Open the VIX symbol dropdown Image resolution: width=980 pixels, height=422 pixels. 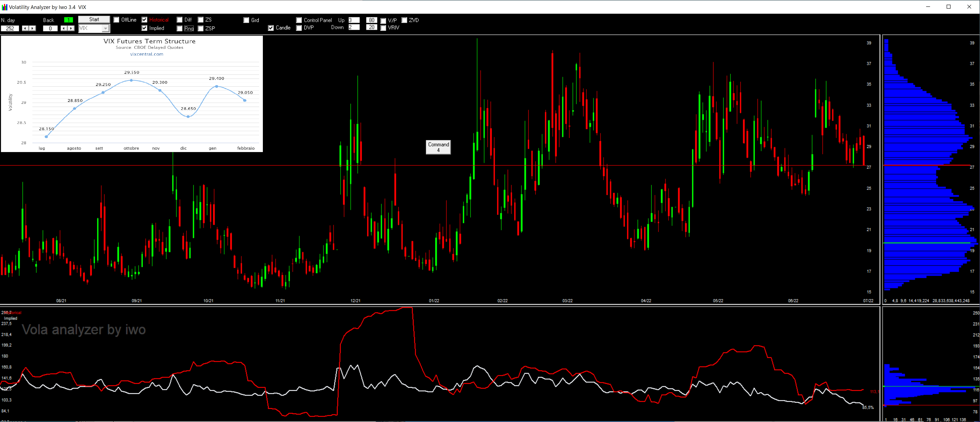coord(106,28)
